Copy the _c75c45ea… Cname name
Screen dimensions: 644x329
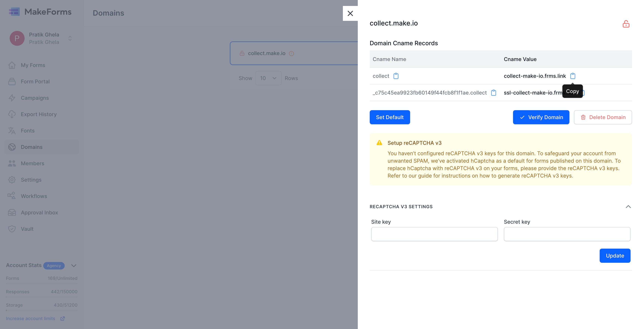[x=493, y=93]
